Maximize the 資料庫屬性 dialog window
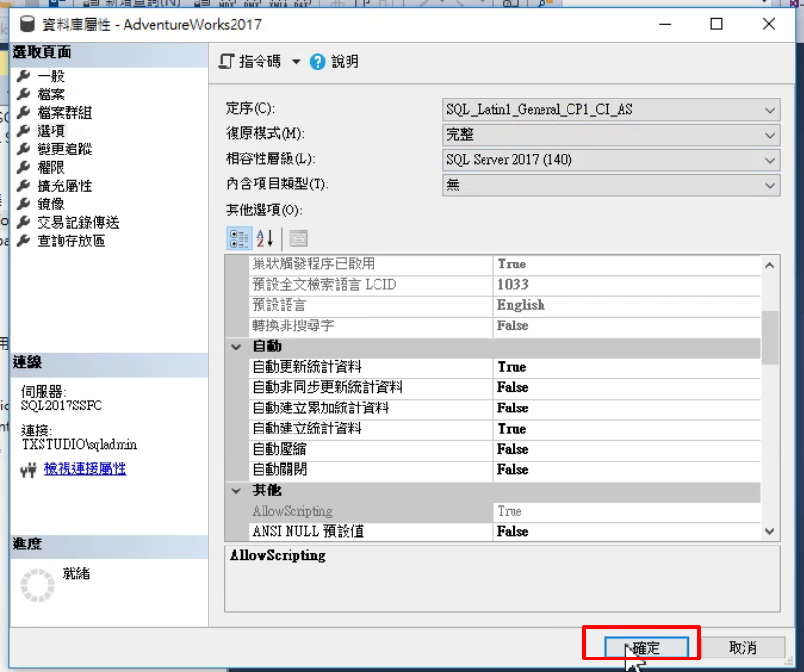 (x=716, y=24)
